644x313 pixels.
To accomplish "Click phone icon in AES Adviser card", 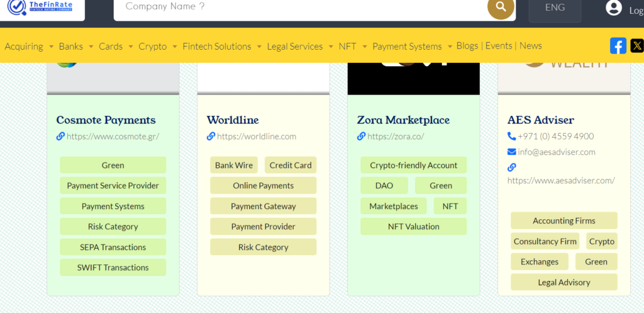I will [511, 136].
